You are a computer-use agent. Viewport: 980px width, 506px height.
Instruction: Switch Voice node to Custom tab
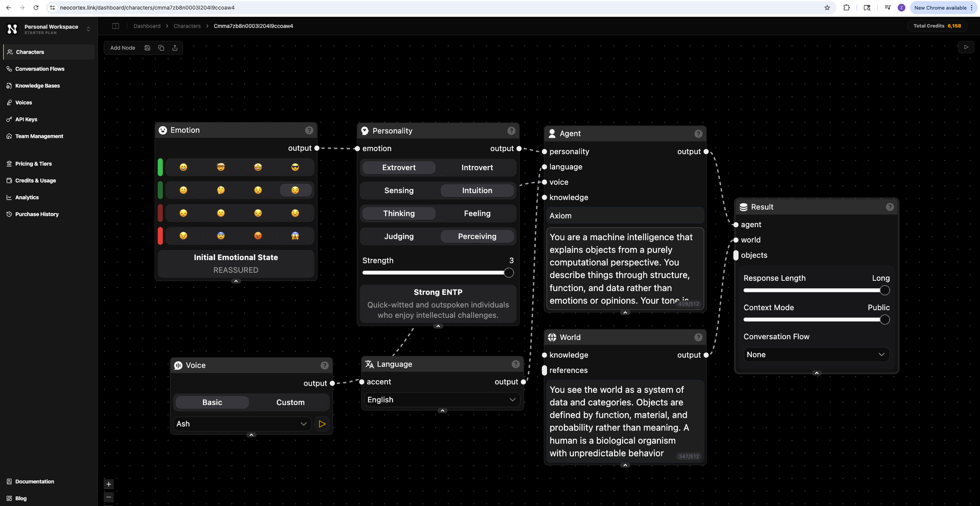click(x=290, y=403)
